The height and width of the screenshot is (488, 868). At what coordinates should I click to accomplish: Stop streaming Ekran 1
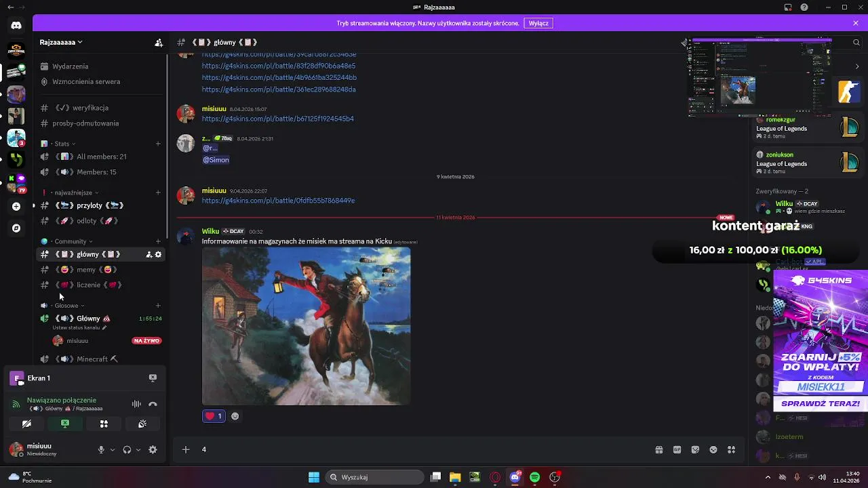[153, 378]
